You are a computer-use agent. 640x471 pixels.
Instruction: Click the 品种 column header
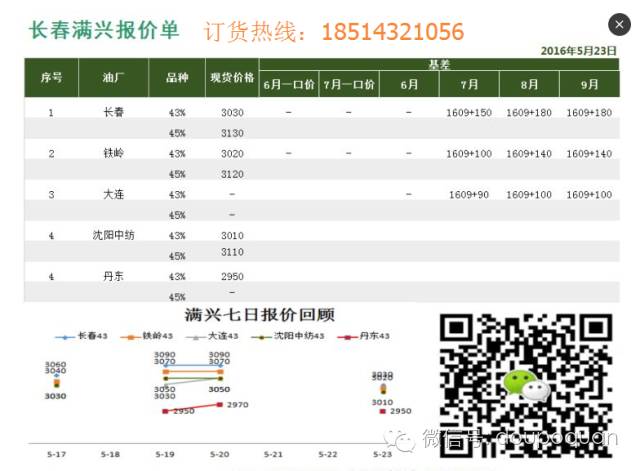[x=177, y=78]
